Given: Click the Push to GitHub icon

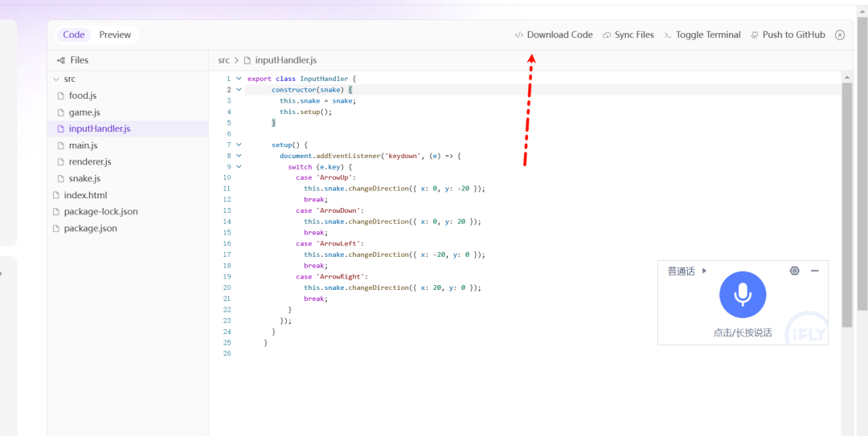Looking at the screenshot, I should point(754,35).
